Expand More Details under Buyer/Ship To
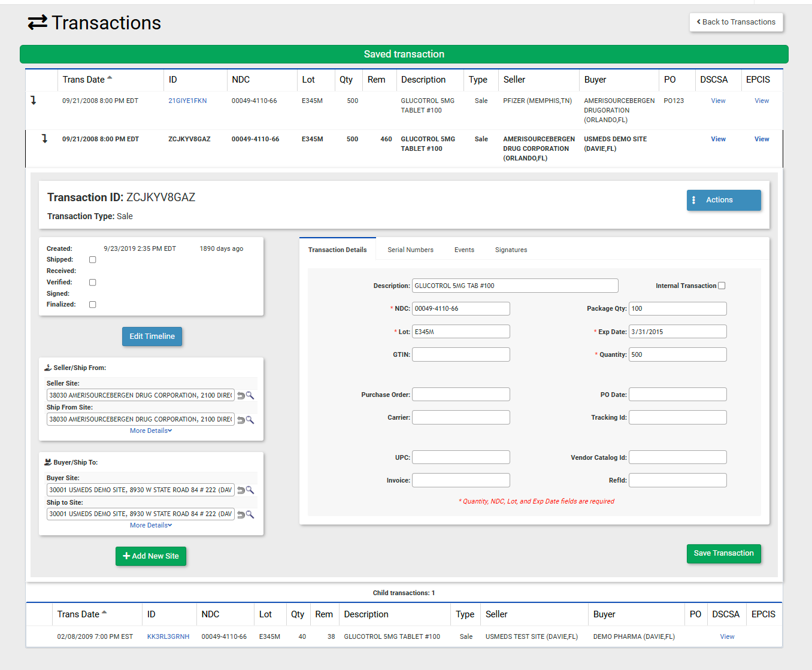Screen dimensions: 812x670 click(151, 525)
